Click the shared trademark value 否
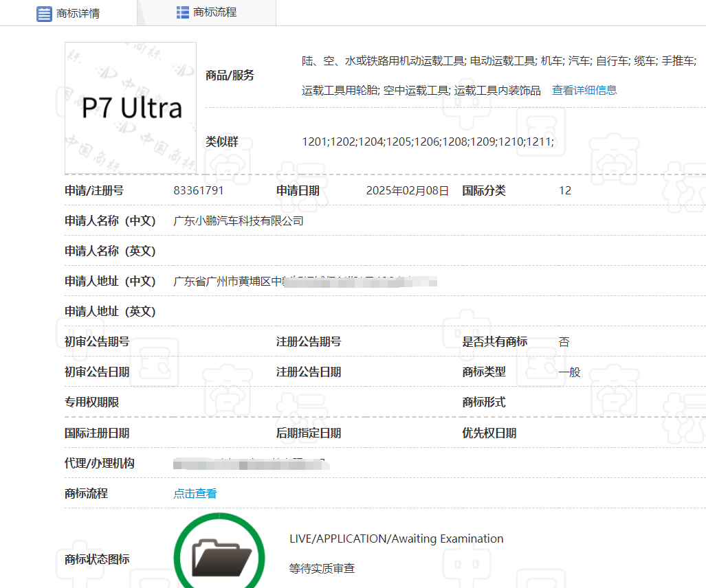 point(564,342)
